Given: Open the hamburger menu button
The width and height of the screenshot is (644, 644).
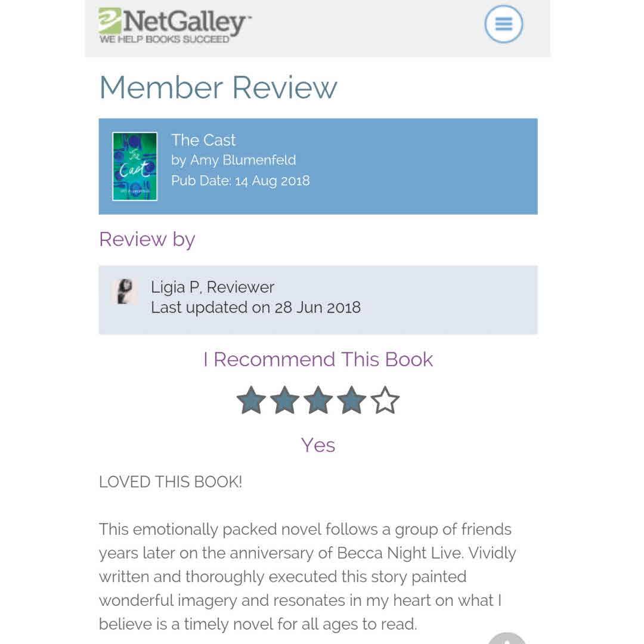Looking at the screenshot, I should point(503,24).
